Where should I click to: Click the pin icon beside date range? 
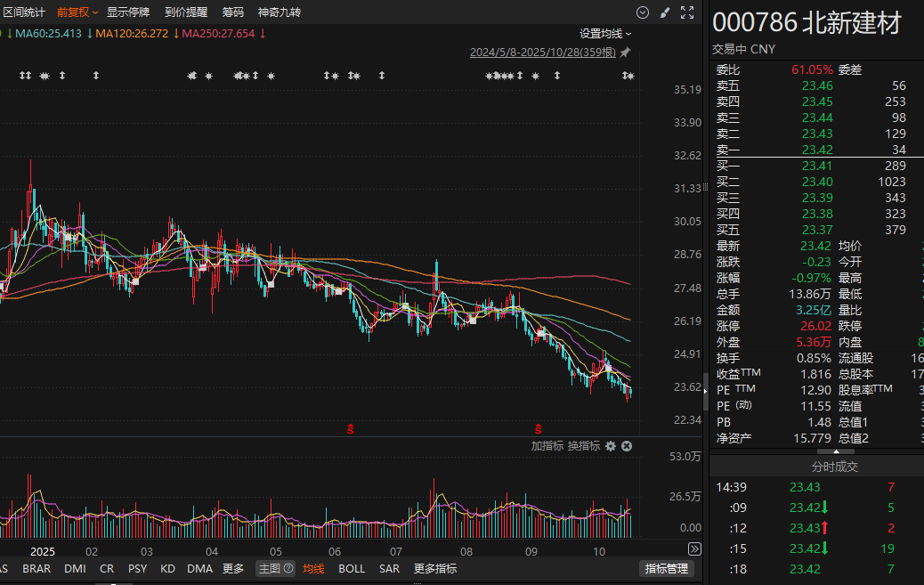coord(625,53)
